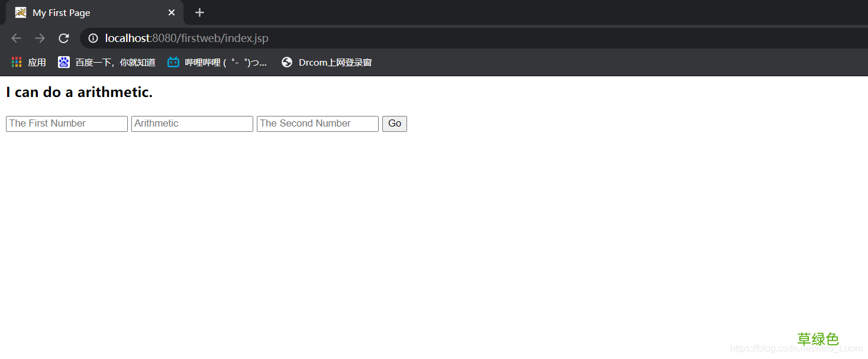Select the My First Page tab title
Image resolution: width=868 pixels, height=359 pixels.
coord(62,12)
